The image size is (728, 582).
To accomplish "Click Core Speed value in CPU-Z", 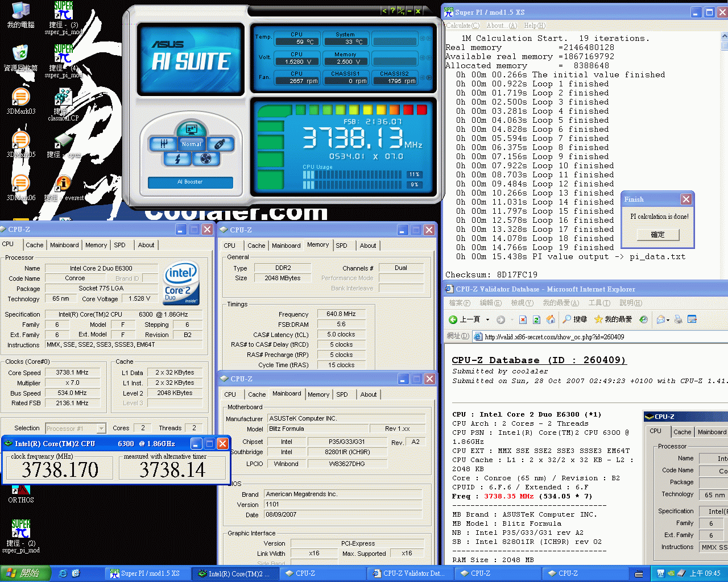I will click(x=72, y=373).
